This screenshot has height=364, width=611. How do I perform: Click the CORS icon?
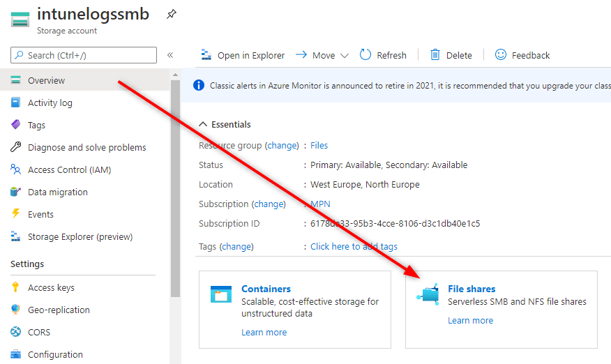coord(15,332)
